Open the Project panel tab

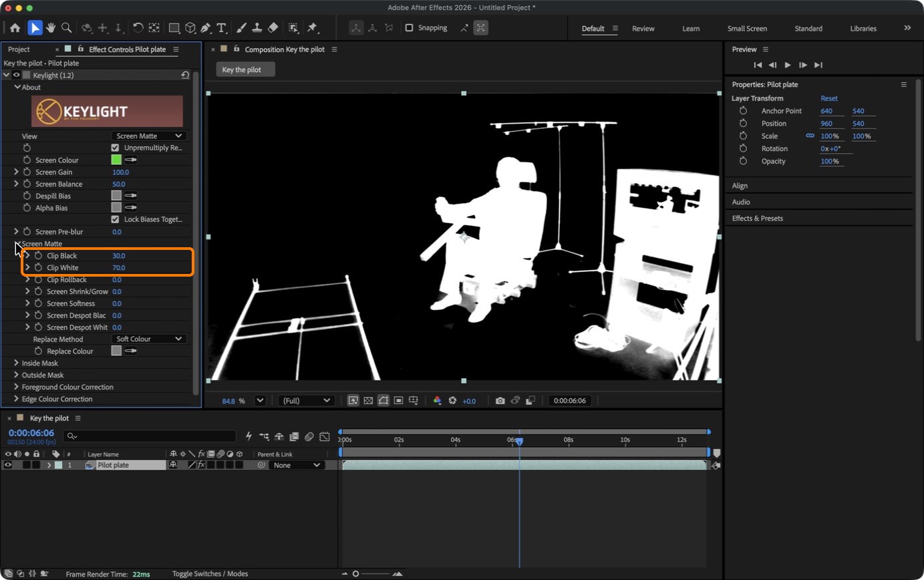[19, 49]
